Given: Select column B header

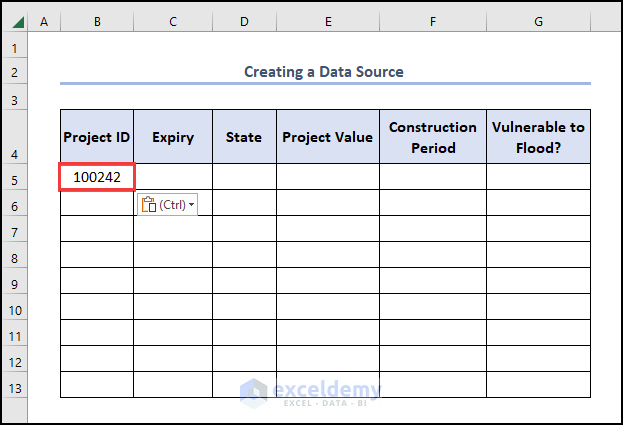Looking at the screenshot, I should tap(97, 21).
